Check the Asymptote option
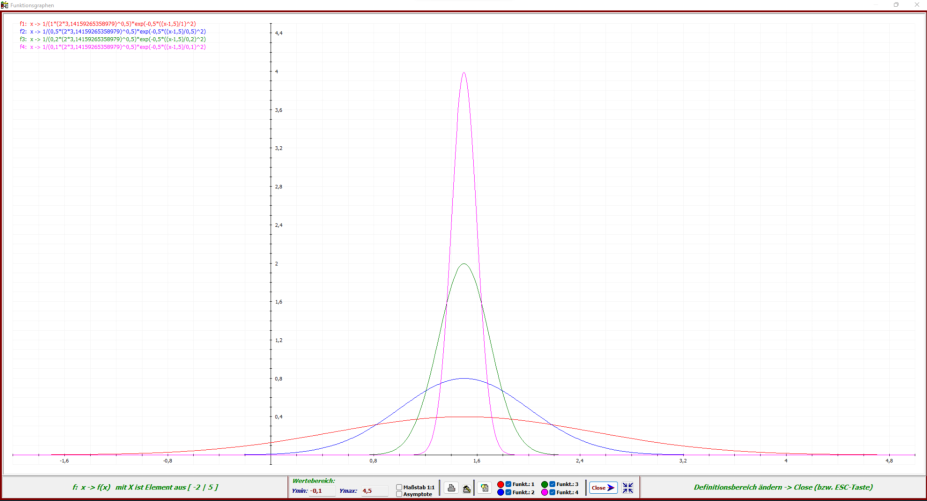The width and height of the screenshot is (927, 501). [400, 494]
